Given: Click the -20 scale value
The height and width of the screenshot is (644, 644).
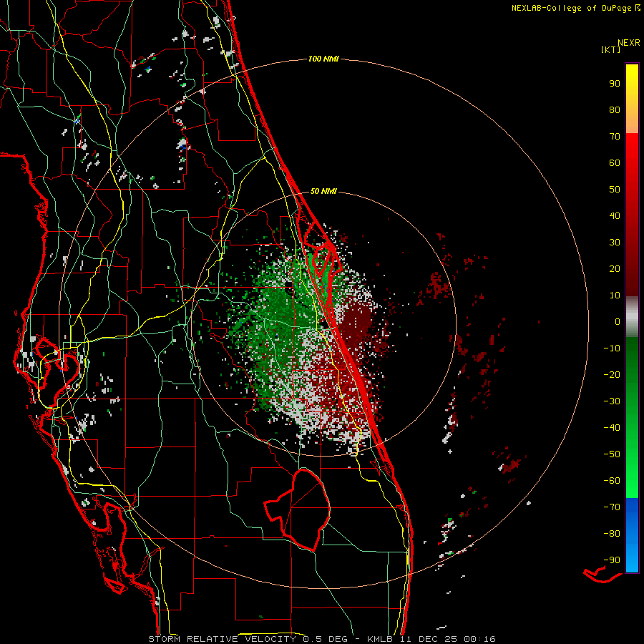Looking at the screenshot, I should click(x=612, y=375).
